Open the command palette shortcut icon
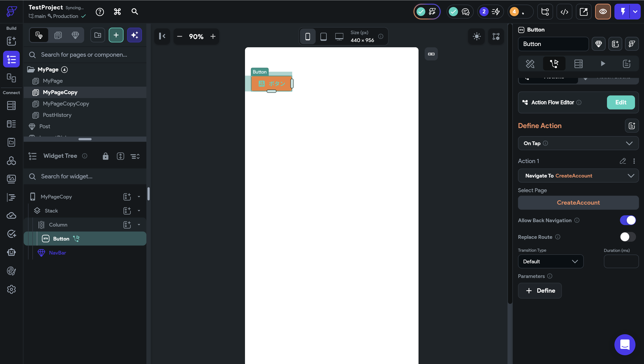 point(117,12)
